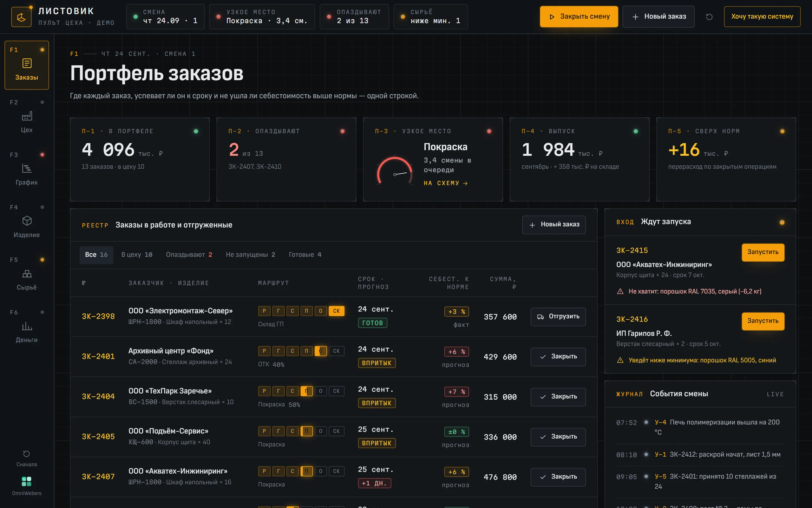812x508 pixels.
Task: Open the Сырьё materials icon
Action: pyautogui.click(x=27, y=273)
